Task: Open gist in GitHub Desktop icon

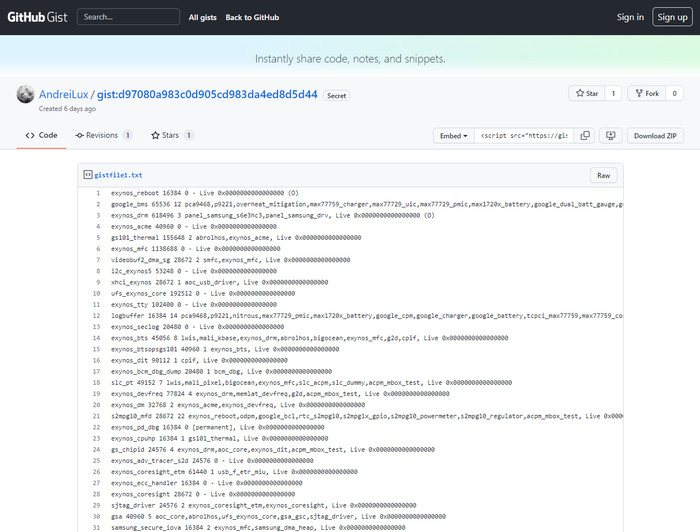Action: click(611, 136)
